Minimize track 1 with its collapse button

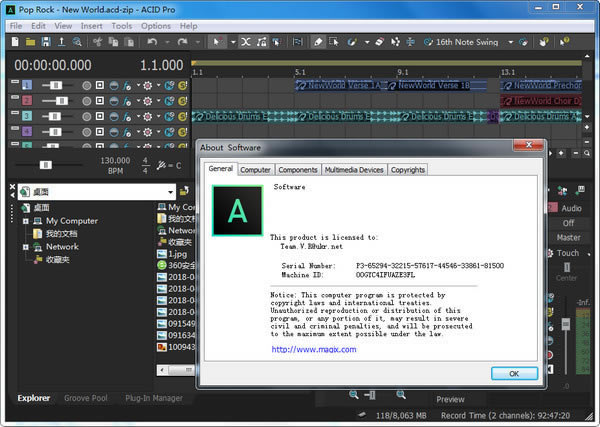[x=15, y=81]
